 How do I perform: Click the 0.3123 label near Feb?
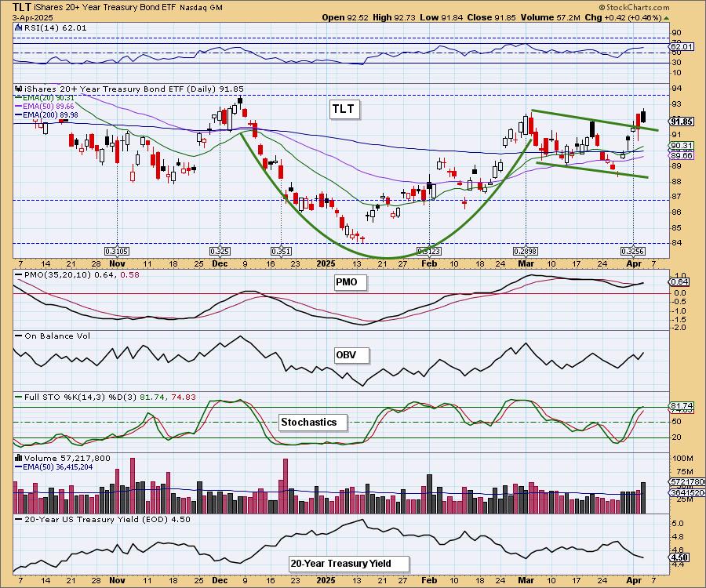click(x=428, y=251)
